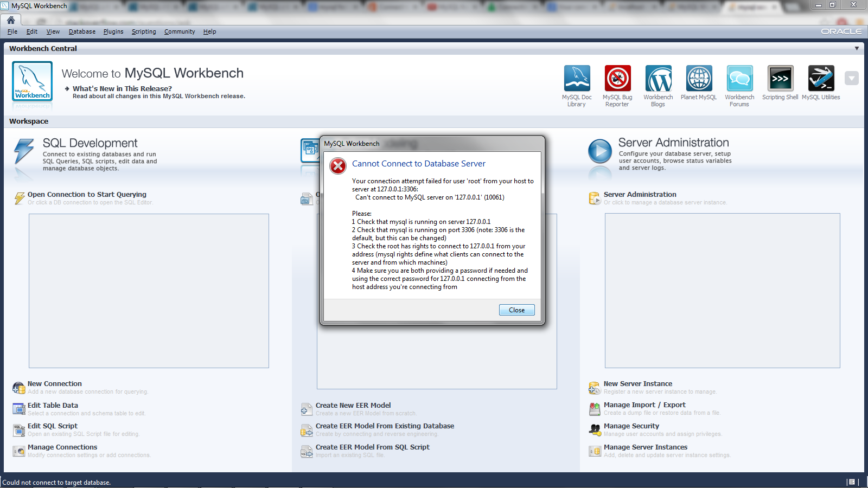Open the Help menu
This screenshot has height=488, width=868.
[x=209, y=31]
